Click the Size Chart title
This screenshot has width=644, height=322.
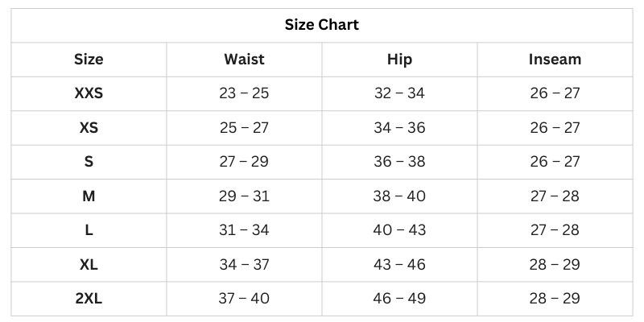322,25
